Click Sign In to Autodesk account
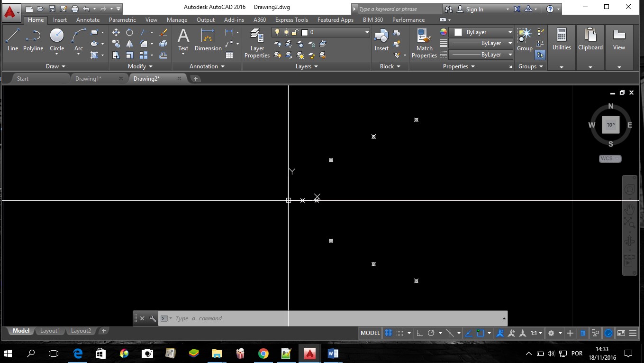Screen dimensions: 644x363 [x=474, y=9]
